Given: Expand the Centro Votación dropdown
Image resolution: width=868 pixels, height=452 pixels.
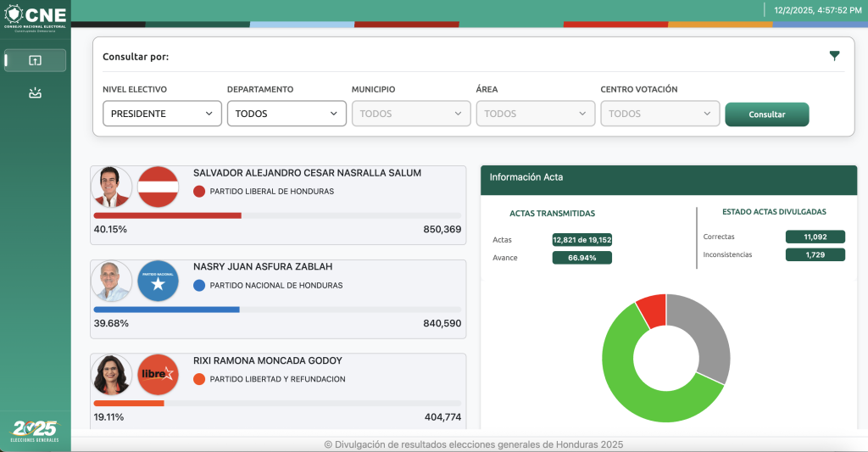Looking at the screenshot, I should [660, 114].
